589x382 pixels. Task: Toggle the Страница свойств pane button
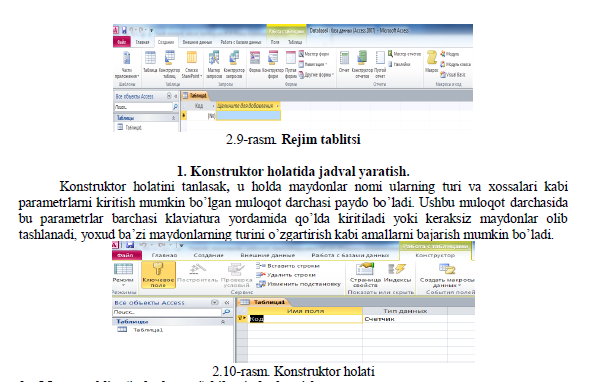click(364, 275)
